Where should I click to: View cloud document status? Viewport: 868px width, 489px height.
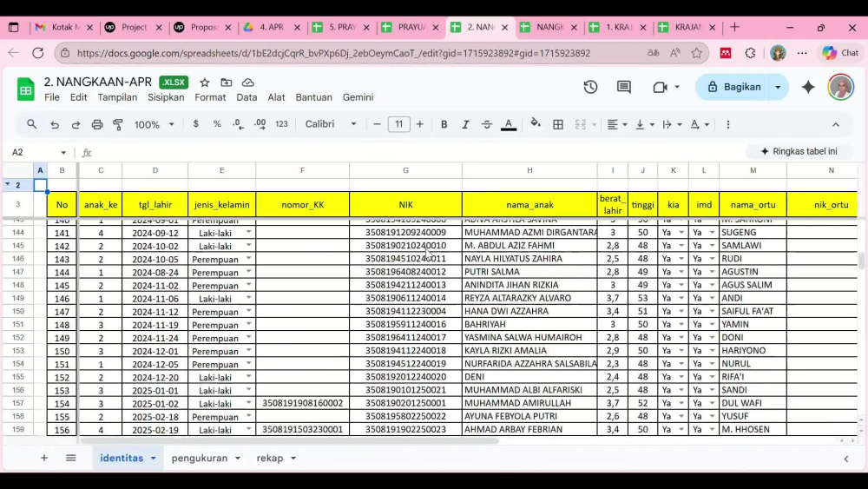[248, 83]
